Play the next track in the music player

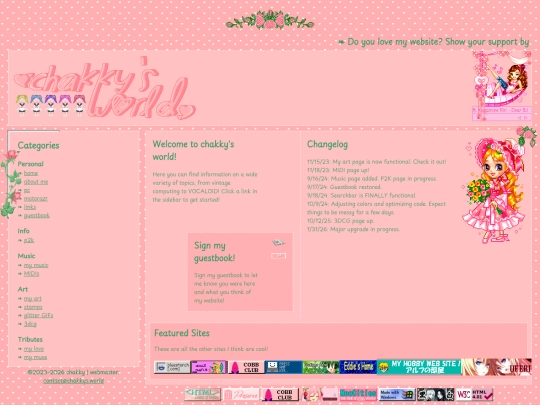(526, 118)
